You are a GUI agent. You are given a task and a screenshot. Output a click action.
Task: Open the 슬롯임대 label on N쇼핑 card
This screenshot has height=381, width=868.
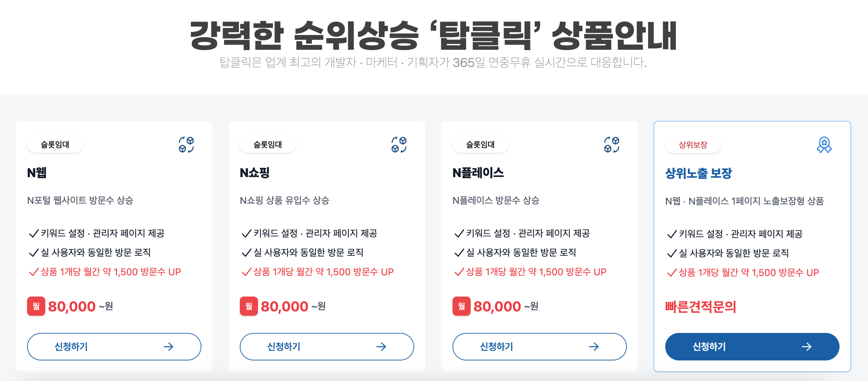click(x=268, y=145)
